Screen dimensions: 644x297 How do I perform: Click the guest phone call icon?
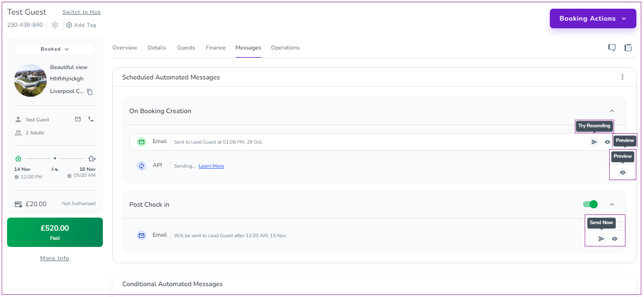pos(91,119)
